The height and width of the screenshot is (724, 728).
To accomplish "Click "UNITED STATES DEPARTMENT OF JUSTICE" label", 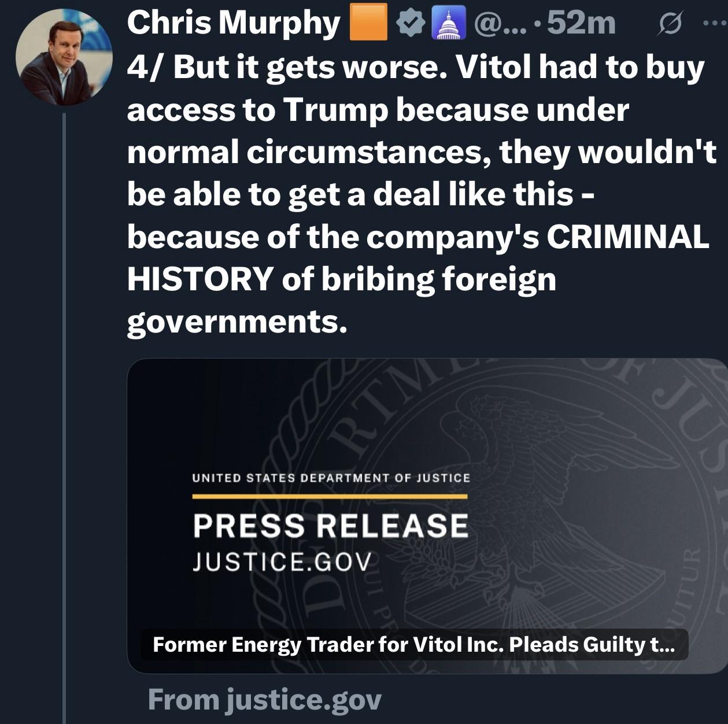I will (331, 478).
